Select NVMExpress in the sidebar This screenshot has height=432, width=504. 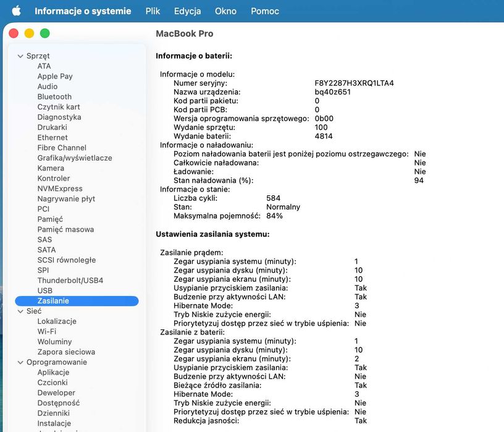point(60,188)
